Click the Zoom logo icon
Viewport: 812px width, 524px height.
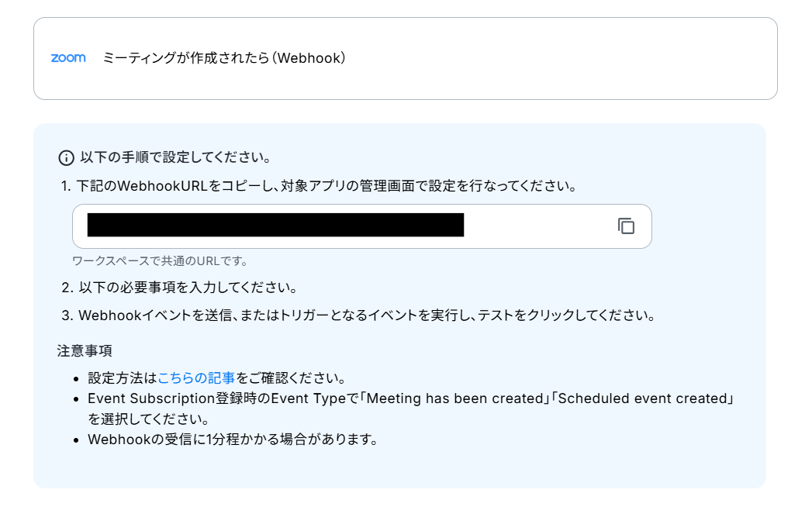(x=68, y=58)
